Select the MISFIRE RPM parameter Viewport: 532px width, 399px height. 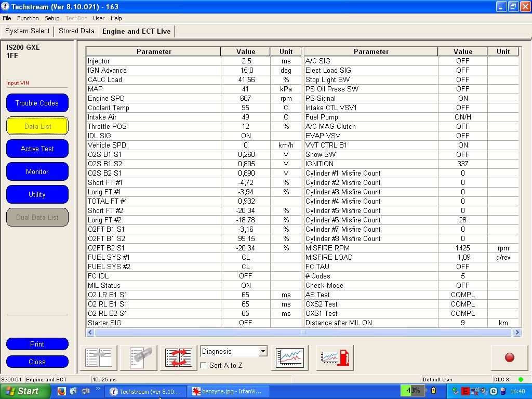coord(411,248)
